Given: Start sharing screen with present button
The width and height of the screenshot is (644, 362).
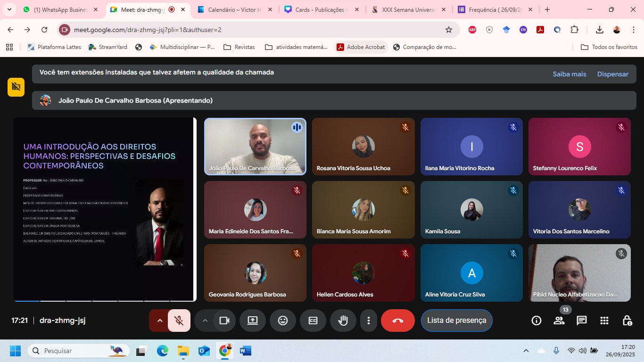Looking at the screenshot, I should click(x=253, y=321).
